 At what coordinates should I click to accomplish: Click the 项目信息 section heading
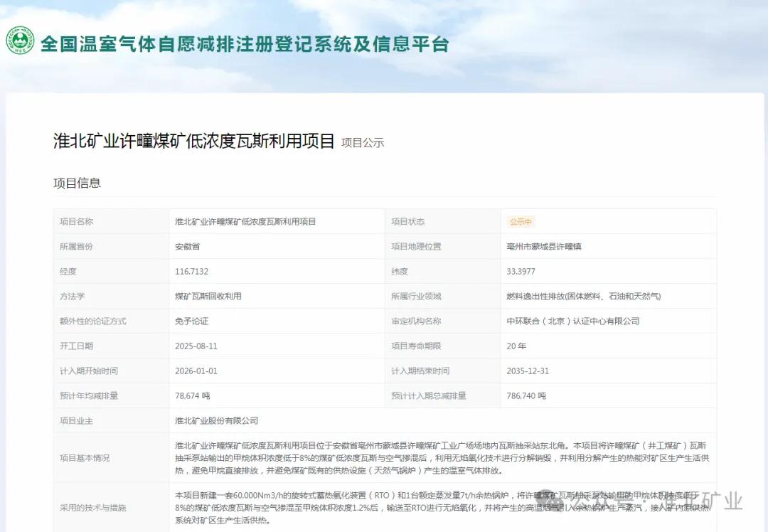(x=77, y=183)
